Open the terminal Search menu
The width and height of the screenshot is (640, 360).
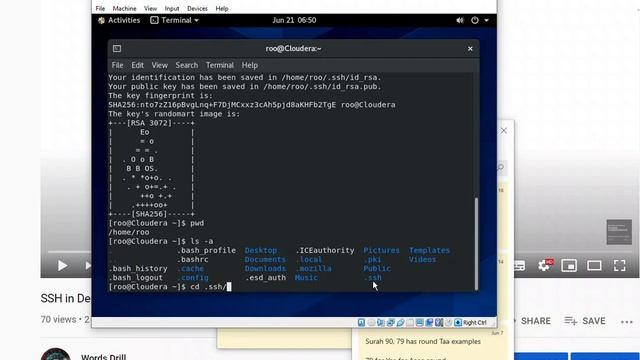click(187, 65)
